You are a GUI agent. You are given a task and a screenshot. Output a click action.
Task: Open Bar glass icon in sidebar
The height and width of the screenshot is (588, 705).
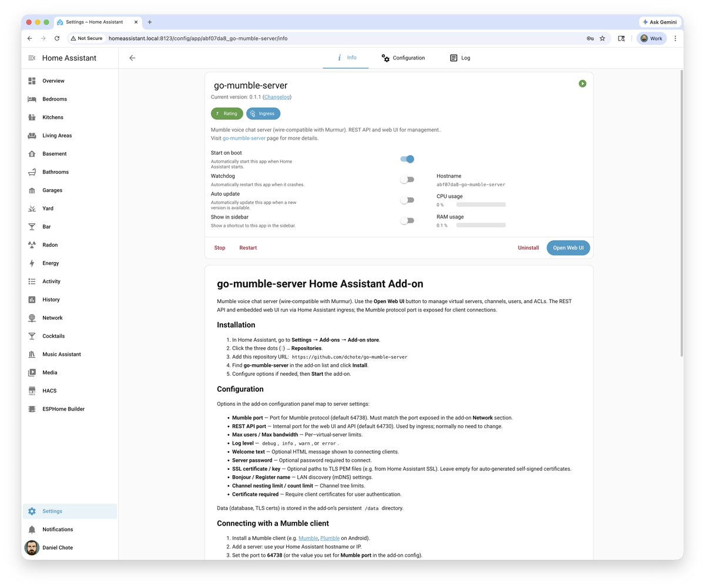[x=32, y=227]
